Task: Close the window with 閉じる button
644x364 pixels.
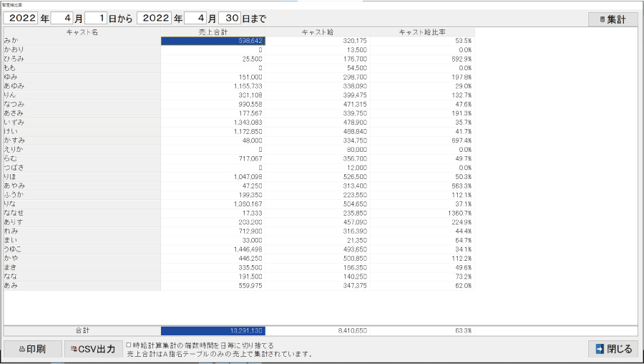Action: 613,349
